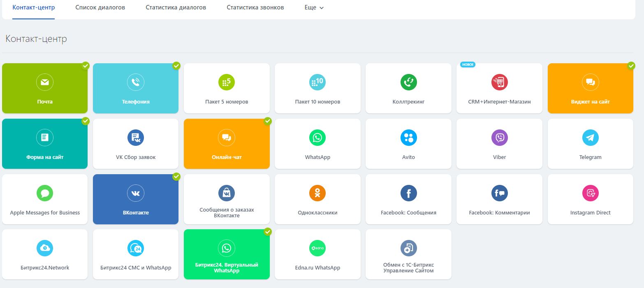Click the Одноклассники tile label
Image resolution: width=644 pixels, height=288 pixels.
[317, 212]
